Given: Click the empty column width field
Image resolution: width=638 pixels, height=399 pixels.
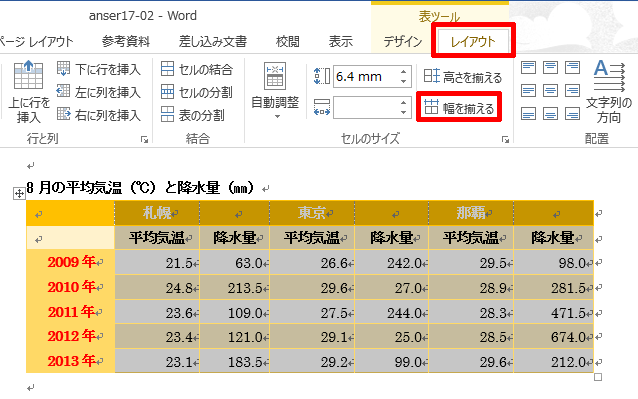Looking at the screenshot, I should click(365, 107).
